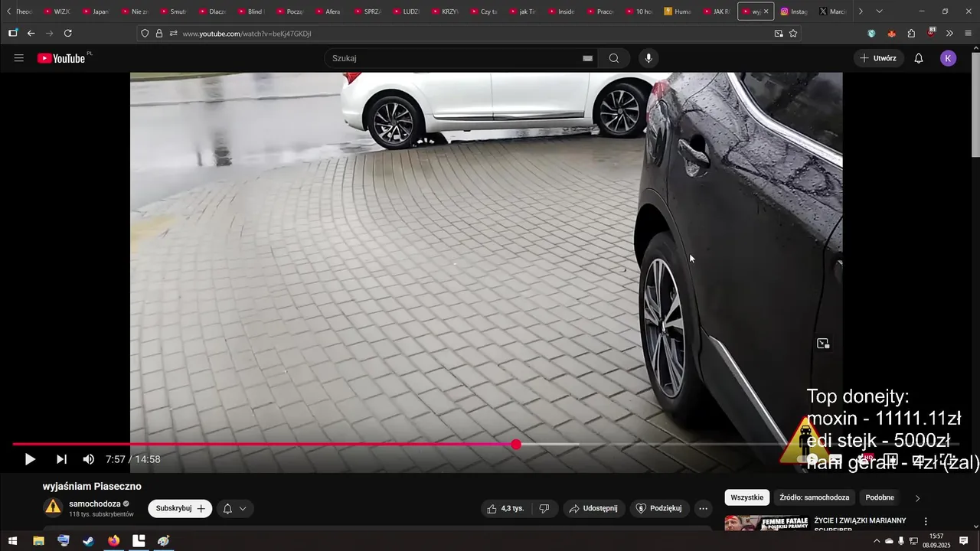Viewport: 980px width, 551px height.
Task: Expand the notification bell dropdown for channel
Action: (235, 508)
